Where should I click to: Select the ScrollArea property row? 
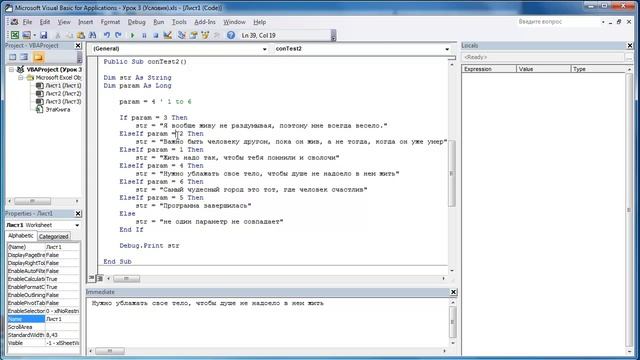point(43,327)
